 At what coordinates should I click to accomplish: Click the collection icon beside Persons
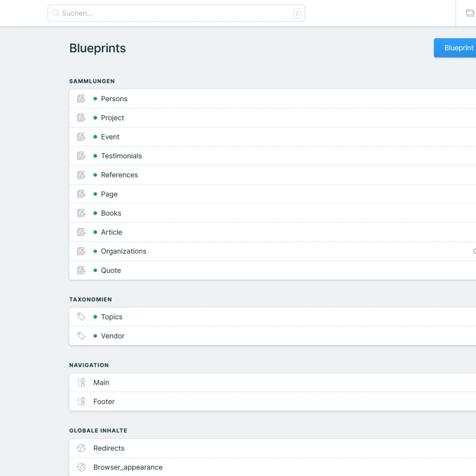(x=81, y=99)
